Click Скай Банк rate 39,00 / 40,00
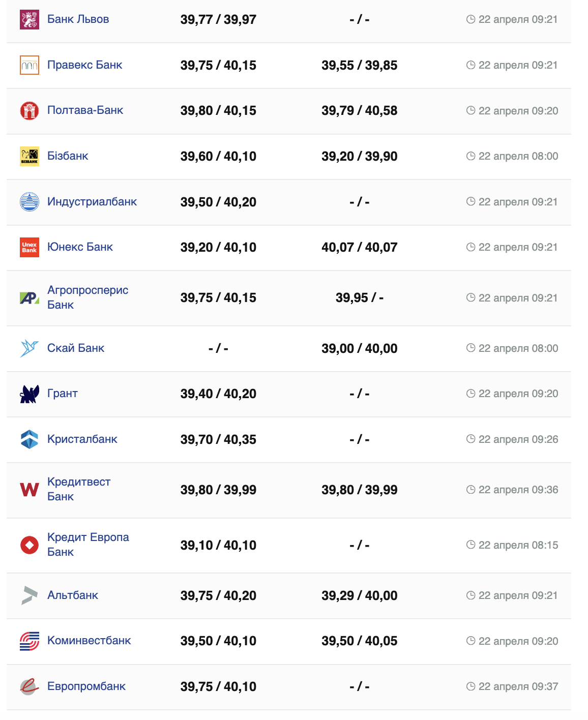 (x=359, y=348)
